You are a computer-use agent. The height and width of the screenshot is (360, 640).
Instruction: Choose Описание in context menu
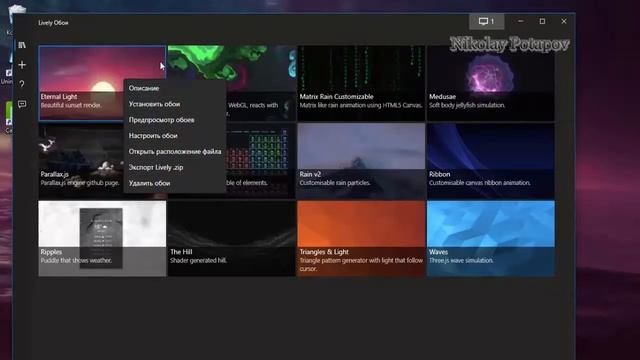(174, 88)
